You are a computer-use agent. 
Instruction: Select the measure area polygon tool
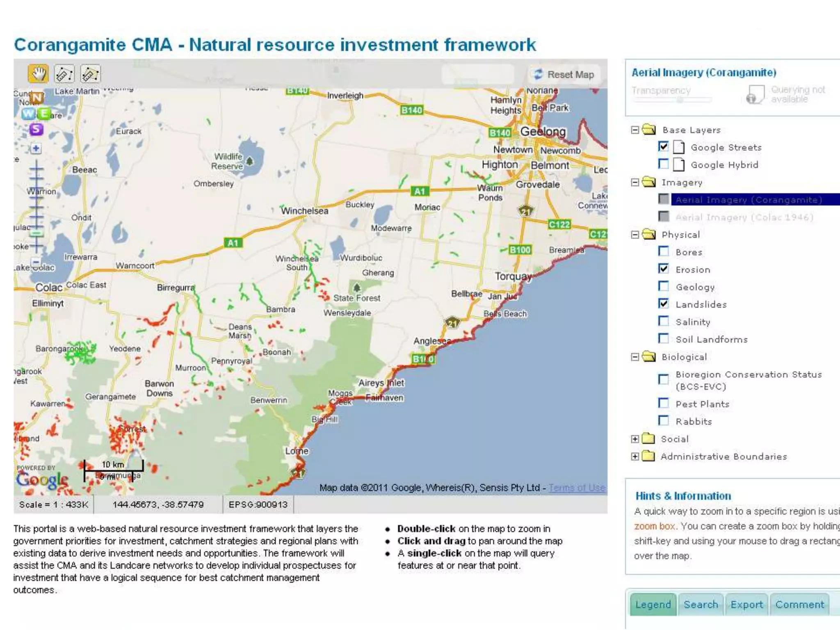tap(90, 74)
